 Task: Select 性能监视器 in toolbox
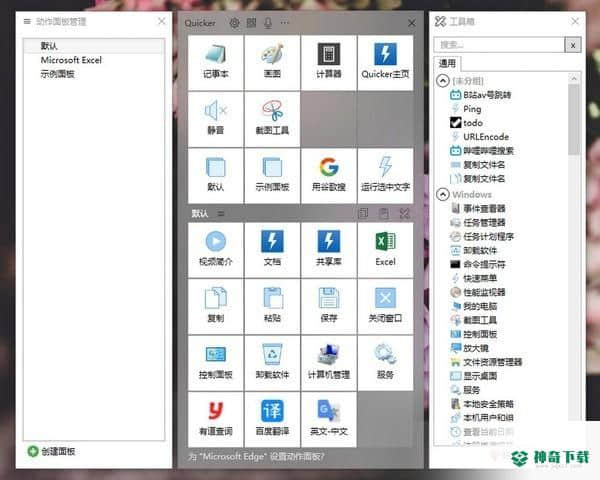478,292
